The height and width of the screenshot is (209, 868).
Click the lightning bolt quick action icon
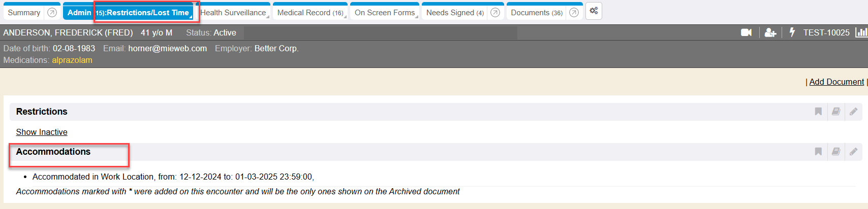[x=792, y=32]
